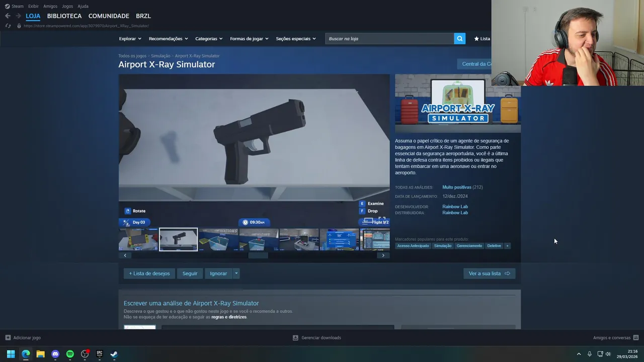Viewport: 644px width, 362px height.
Task: Click the store URL address bar
Action: point(86,26)
